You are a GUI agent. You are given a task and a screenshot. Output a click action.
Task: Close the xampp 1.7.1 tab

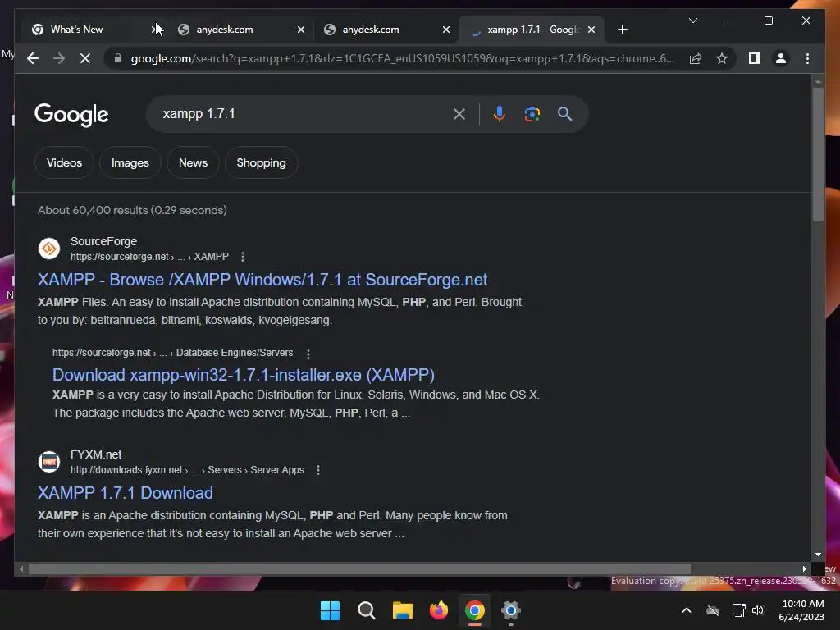[x=591, y=30]
